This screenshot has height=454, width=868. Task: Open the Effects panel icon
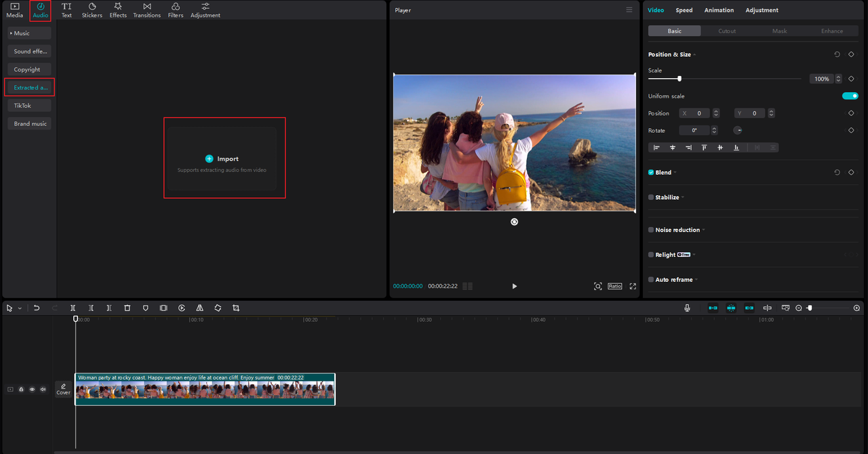(x=118, y=6)
